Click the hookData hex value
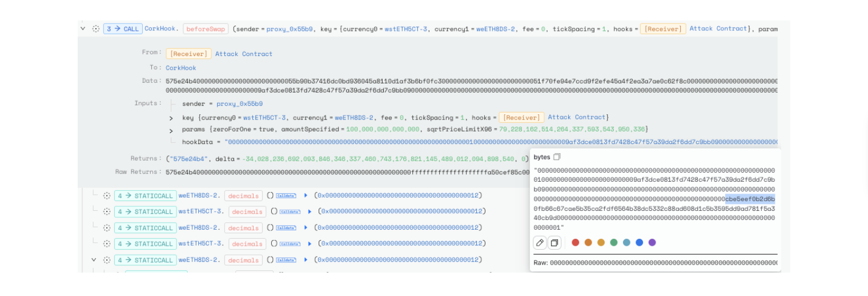868x296 pixels. [501, 142]
